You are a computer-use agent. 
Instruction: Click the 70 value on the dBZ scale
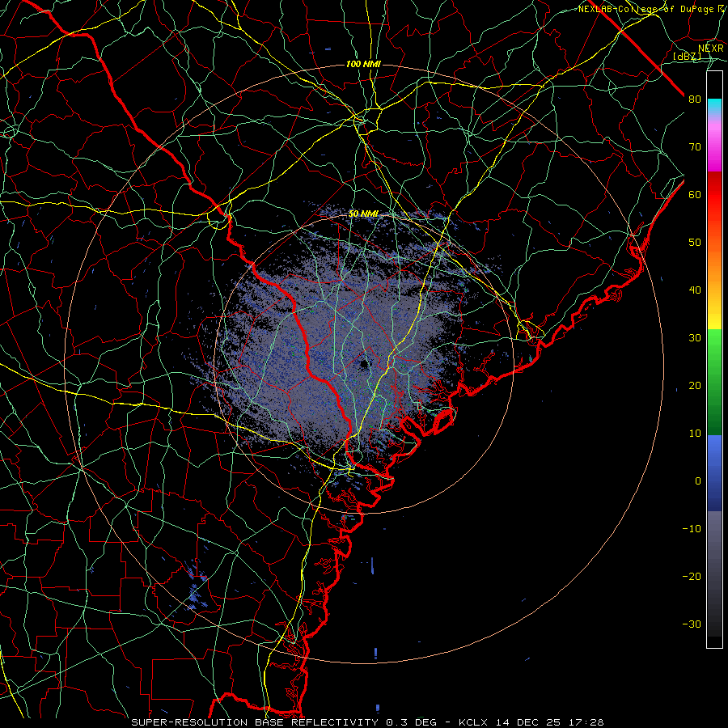tap(695, 147)
